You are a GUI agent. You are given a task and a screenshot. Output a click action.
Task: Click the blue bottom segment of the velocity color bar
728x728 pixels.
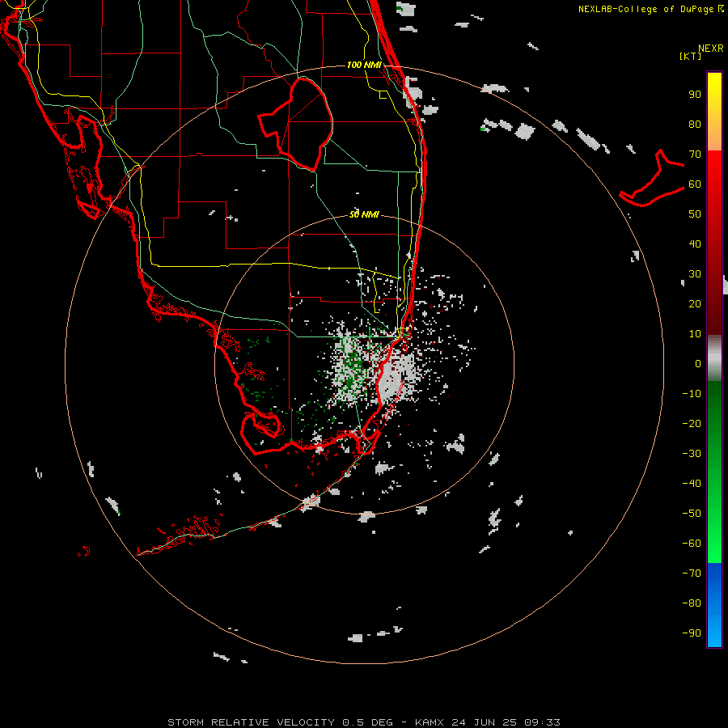[x=714, y=605]
